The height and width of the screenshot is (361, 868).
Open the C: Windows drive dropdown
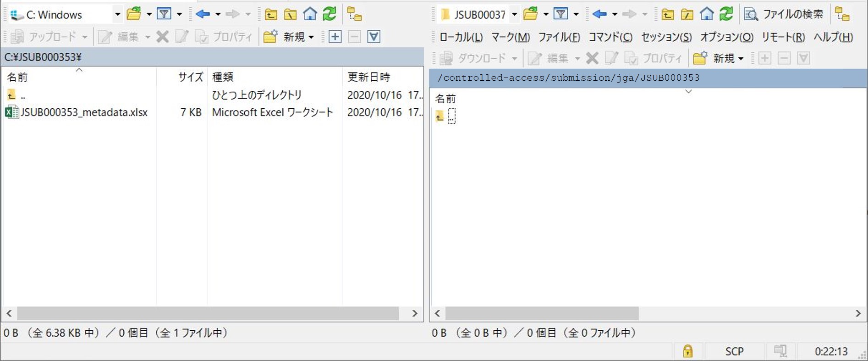(x=117, y=15)
